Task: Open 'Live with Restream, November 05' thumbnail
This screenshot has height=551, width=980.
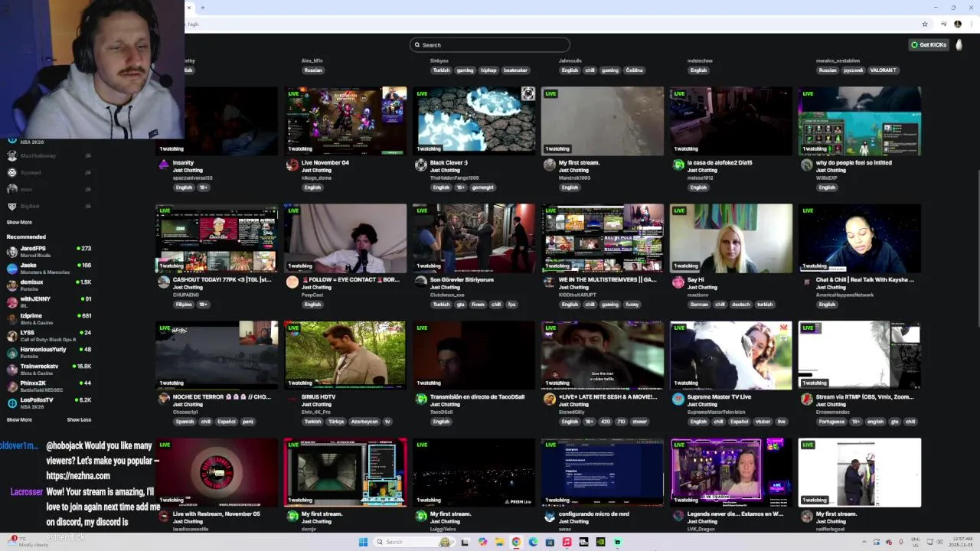Action: click(x=217, y=472)
